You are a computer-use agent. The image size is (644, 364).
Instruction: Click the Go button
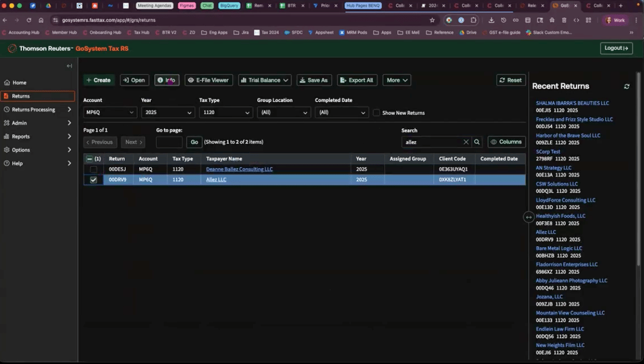[x=194, y=142]
